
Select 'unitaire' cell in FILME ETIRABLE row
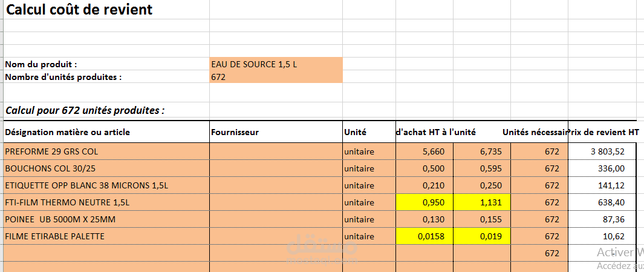(x=369, y=236)
